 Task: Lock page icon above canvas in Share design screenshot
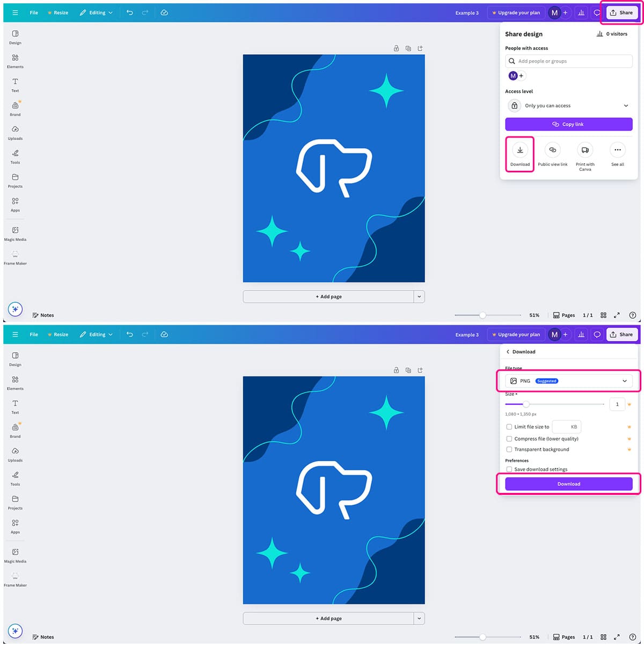point(396,48)
